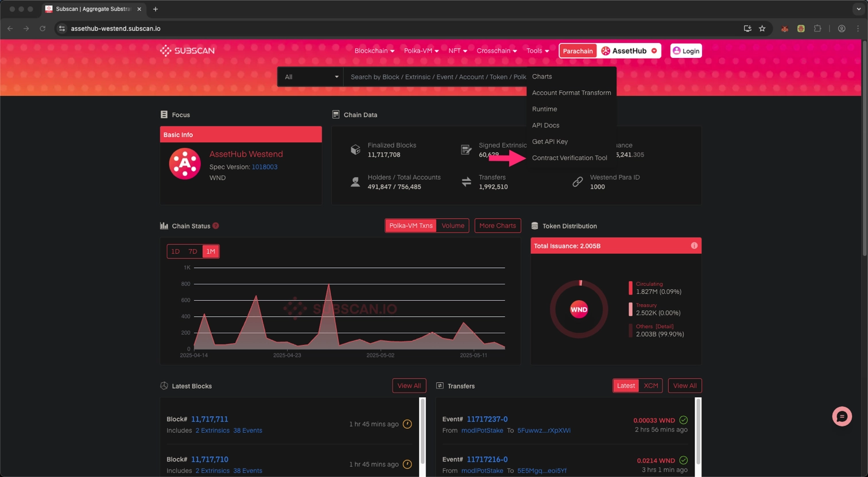Open API Docs menu entry

point(545,125)
